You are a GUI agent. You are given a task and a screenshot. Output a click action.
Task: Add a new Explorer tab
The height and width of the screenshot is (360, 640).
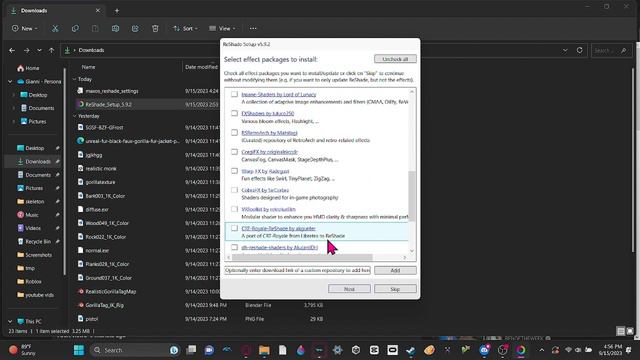click(117, 11)
